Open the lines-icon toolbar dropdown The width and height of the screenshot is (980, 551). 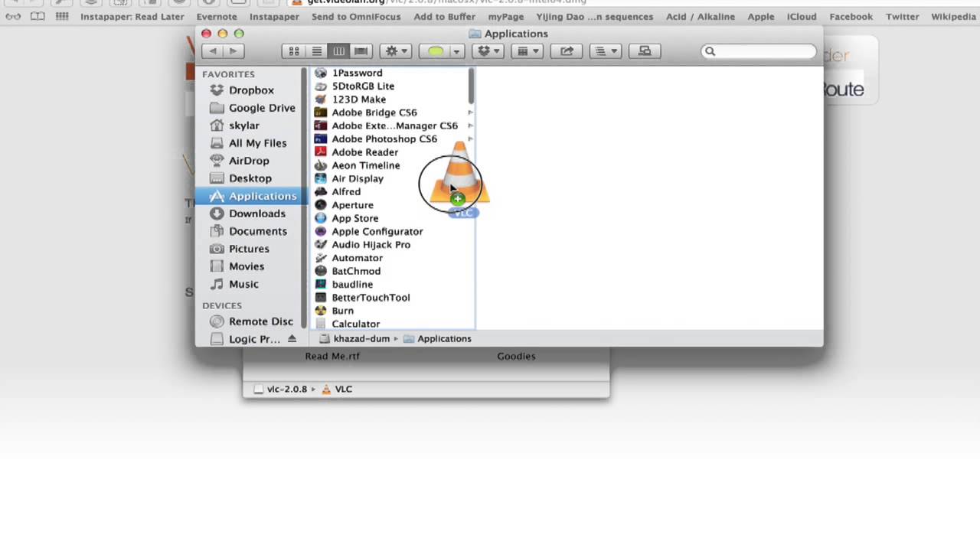(606, 51)
